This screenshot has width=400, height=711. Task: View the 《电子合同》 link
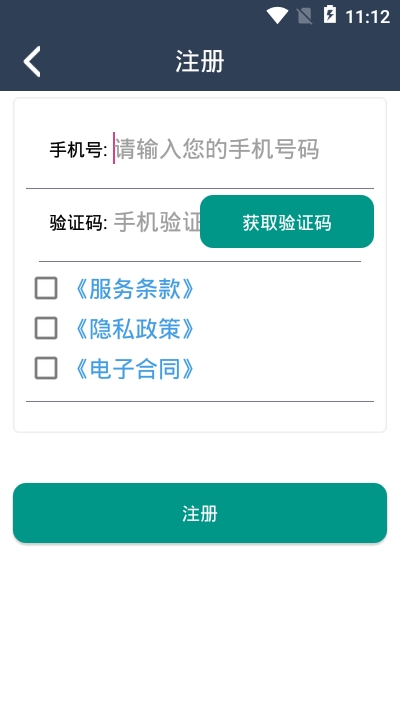134,369
